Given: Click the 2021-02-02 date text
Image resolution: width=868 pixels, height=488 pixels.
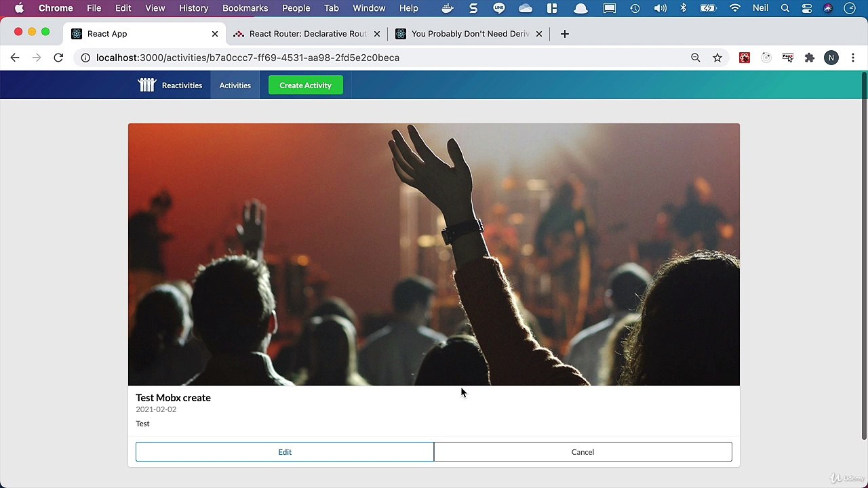Looking at the screenshot, I should click(156, 409).
